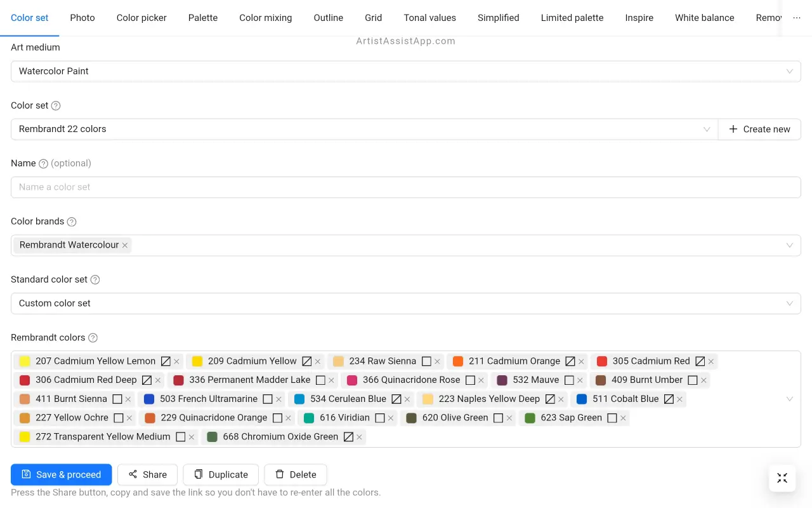The width and height of the screenshot is (812, 508).
Task: Remove 511 Cobalt Blue tag
Action: tap(679, 399)
